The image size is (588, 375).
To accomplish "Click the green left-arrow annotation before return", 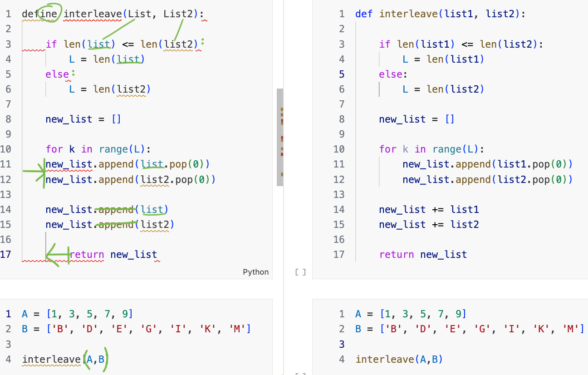I will click(58, 255).
